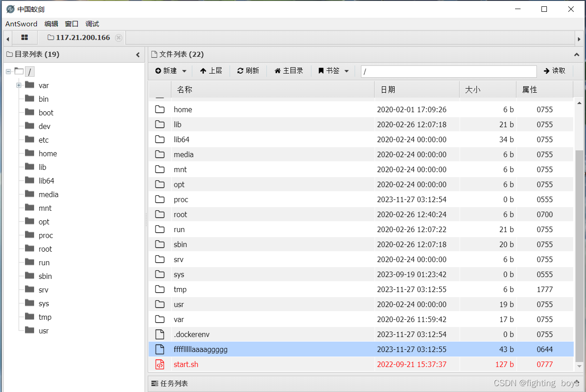This screenshot has width=586, height=392.
Task: Click the 任务列表 icon at the bottom
Action: click(x=155, y=383)
